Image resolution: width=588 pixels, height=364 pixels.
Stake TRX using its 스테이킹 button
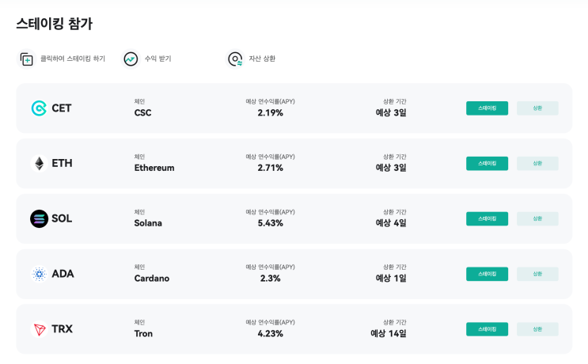tap(487, 329)
